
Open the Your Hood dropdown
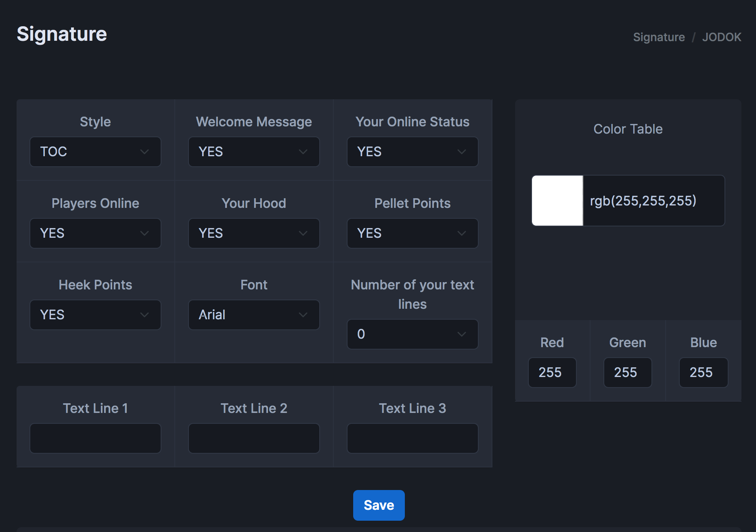(x=254, y=233)
